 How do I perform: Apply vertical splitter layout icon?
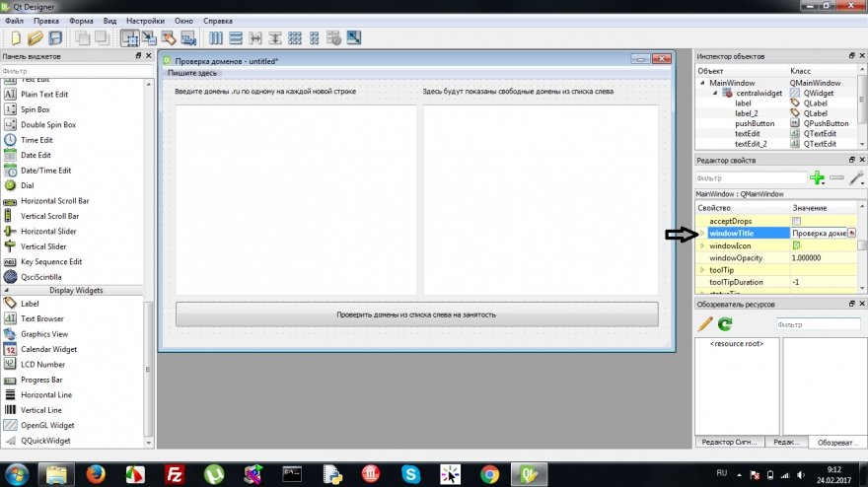point(275,38)
